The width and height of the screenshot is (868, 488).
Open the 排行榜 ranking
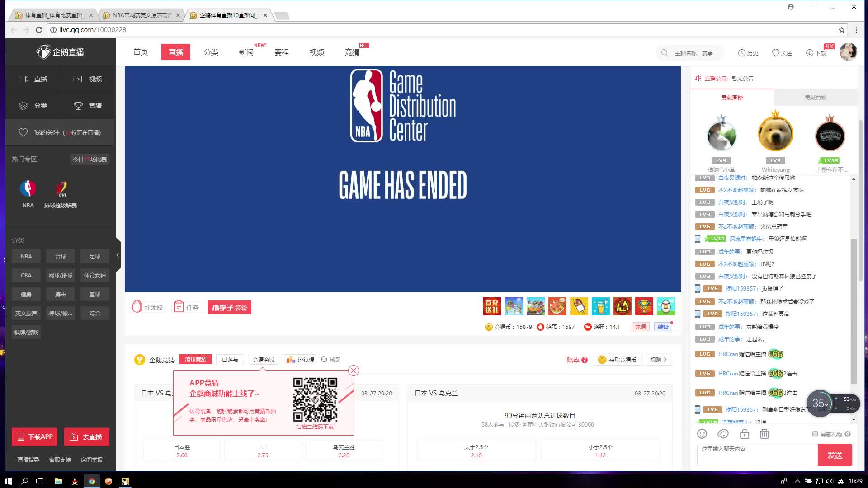[x=300, y=360]
